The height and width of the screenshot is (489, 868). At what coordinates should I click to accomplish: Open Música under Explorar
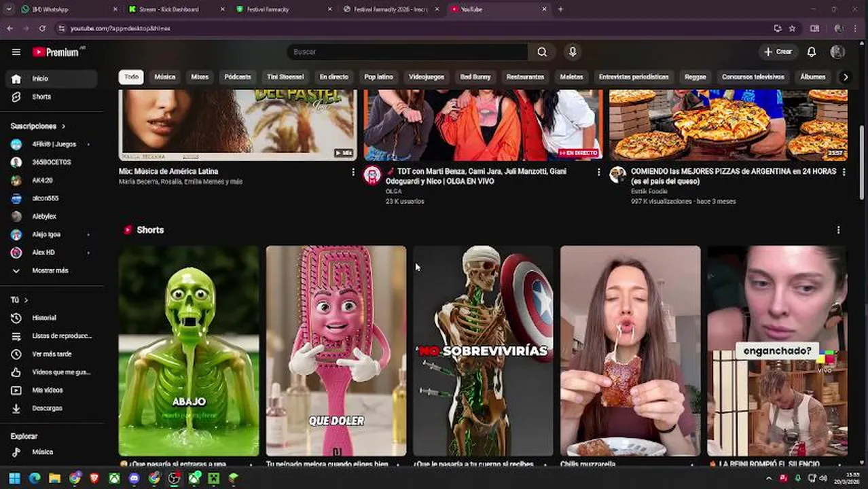[52, 452]
